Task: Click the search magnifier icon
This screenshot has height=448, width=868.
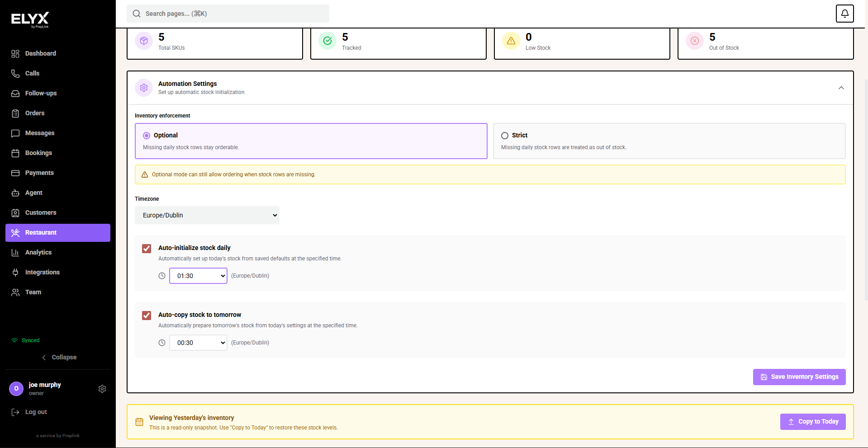Action: [137, 14]
